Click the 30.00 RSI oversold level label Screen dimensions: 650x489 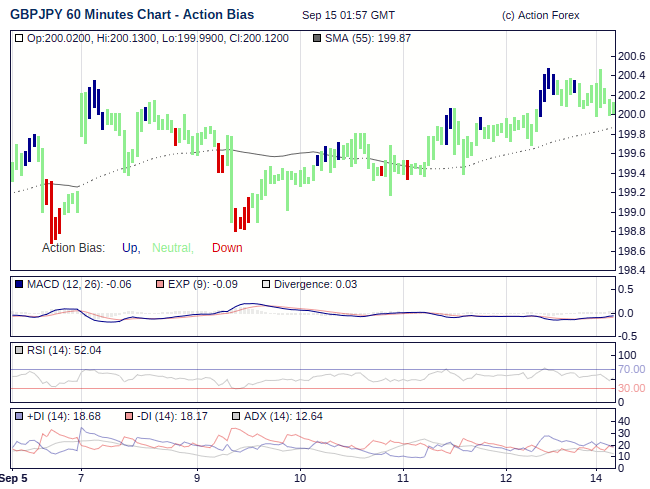[x=631, y=389]
